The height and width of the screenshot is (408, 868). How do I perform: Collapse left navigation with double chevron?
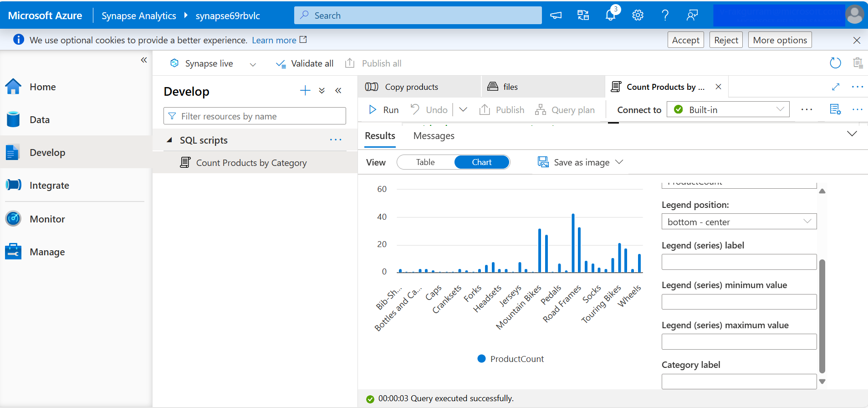tap(144, 60)
